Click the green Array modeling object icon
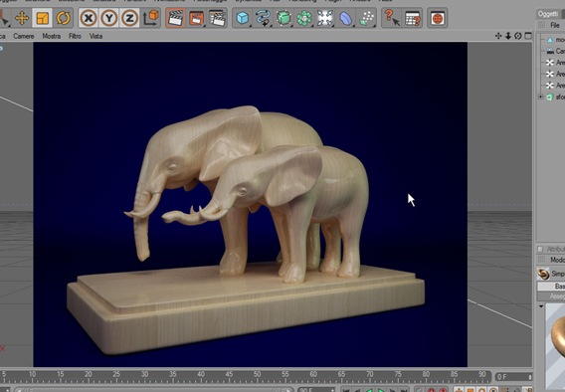565x392 pixels. pos(304,18)
